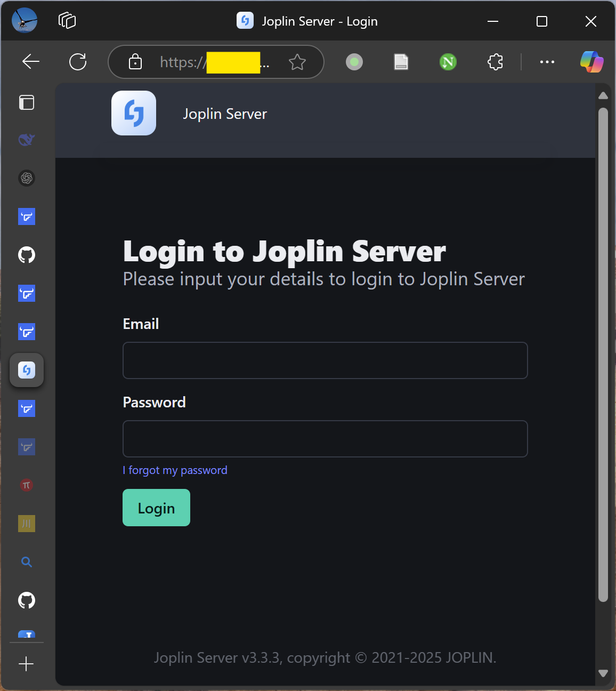Submit the form with the Login button

click(156, 508)
